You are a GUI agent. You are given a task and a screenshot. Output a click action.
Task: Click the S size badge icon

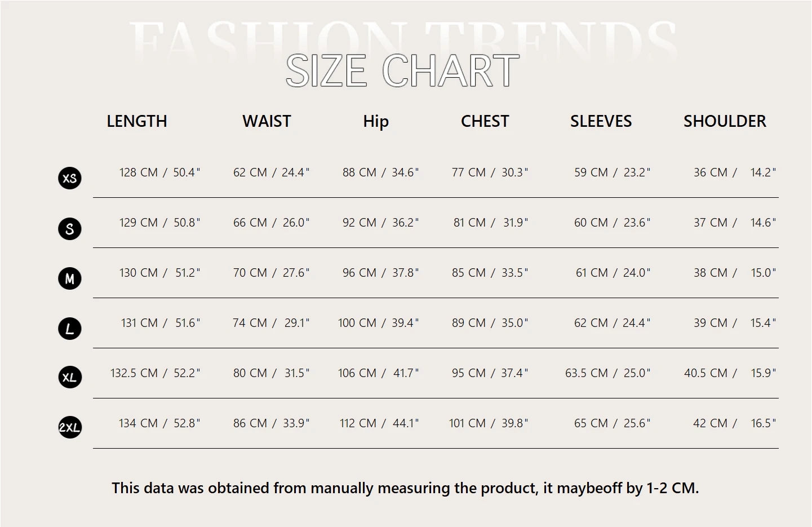pyautogui.click(x=70, y=229)
